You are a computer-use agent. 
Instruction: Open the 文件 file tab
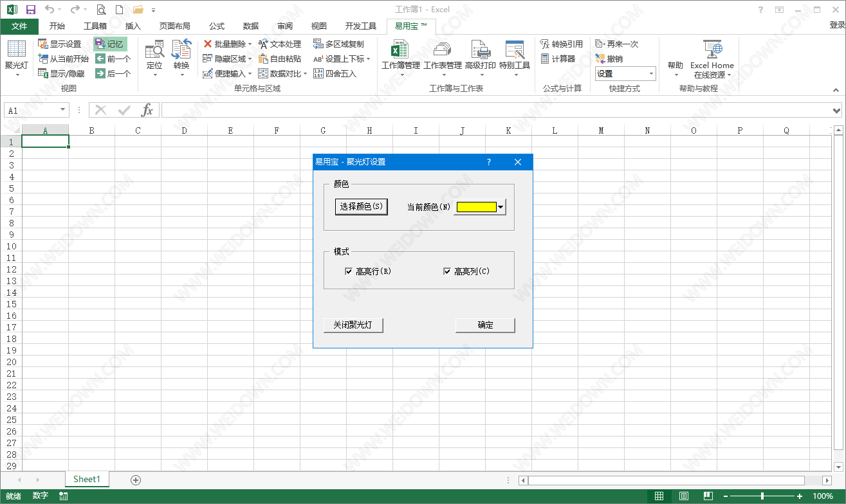point(19,26)
